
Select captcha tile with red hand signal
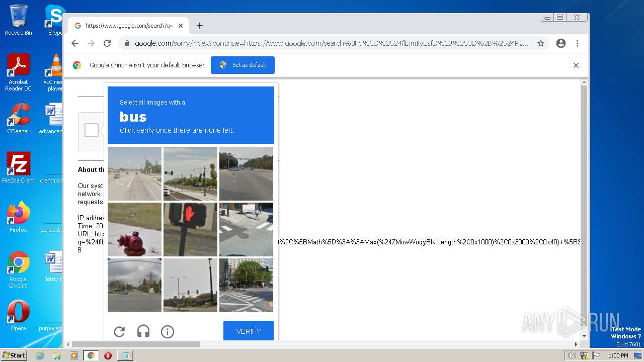[x=190, y=229]
